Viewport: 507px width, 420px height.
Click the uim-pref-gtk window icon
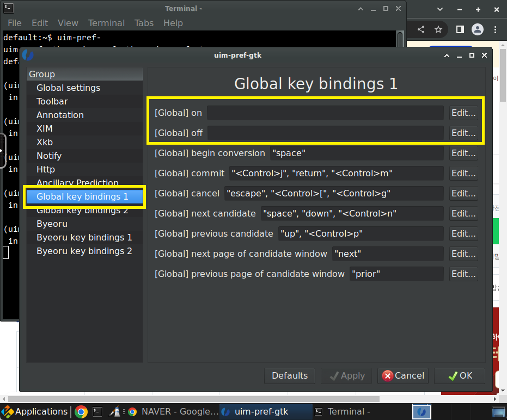[28, 55]
